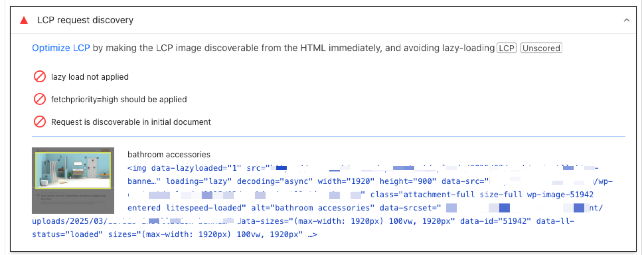Collapse the LCP request discovery audit

626,20
